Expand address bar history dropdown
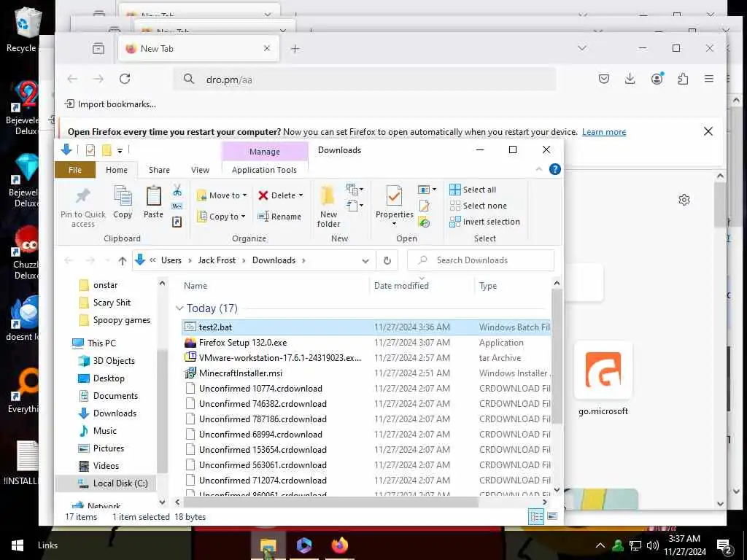This screenshot has width=747, height=560. coord(365,260)
